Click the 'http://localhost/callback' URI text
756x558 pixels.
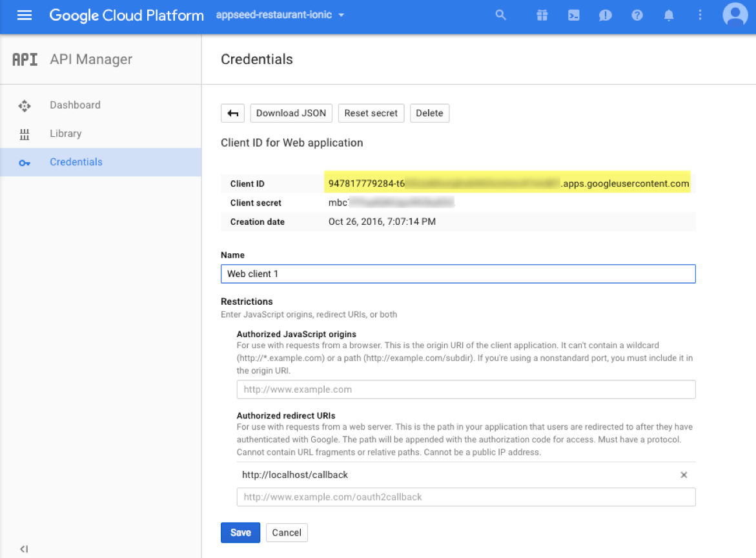coord(295,475)
